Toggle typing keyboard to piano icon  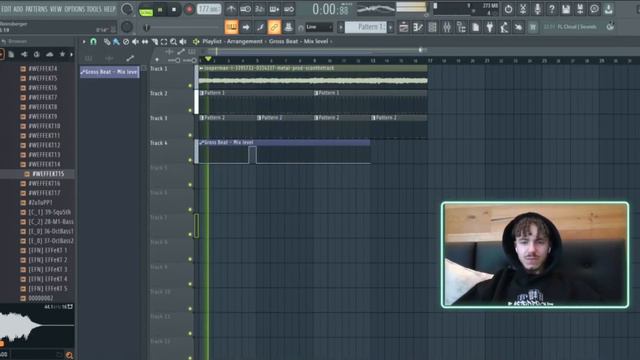coord(231,27)
